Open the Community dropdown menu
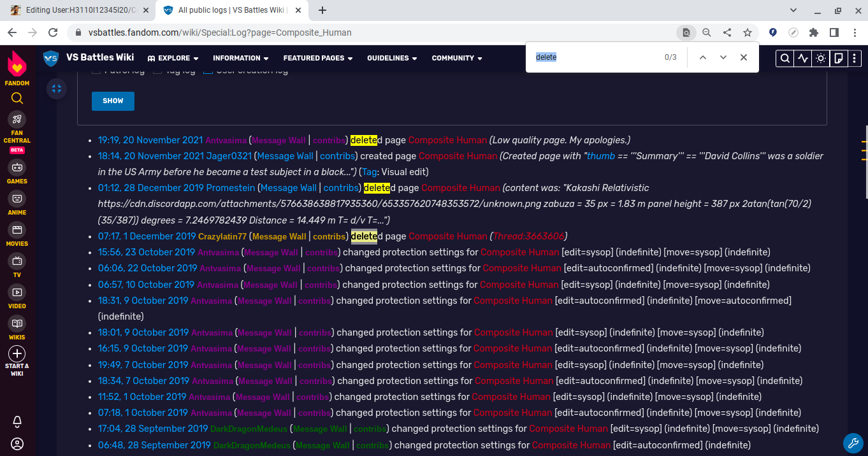868x456 pixels. pyautogui.click(x=456, y=58)
